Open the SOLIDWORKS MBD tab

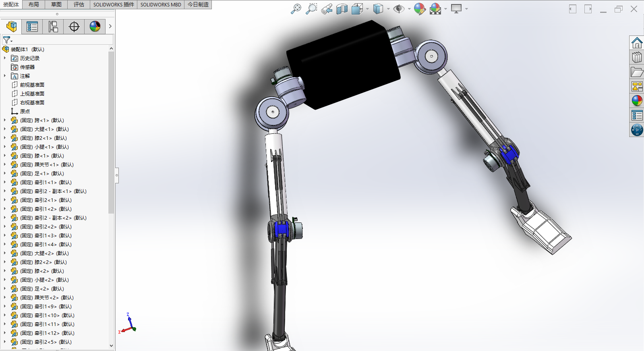[161, 4]
